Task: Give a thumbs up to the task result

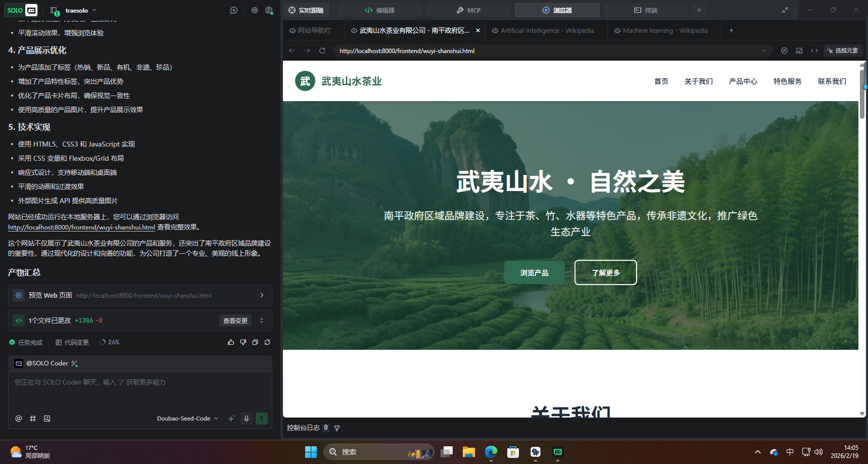Action: pos(231,342)
